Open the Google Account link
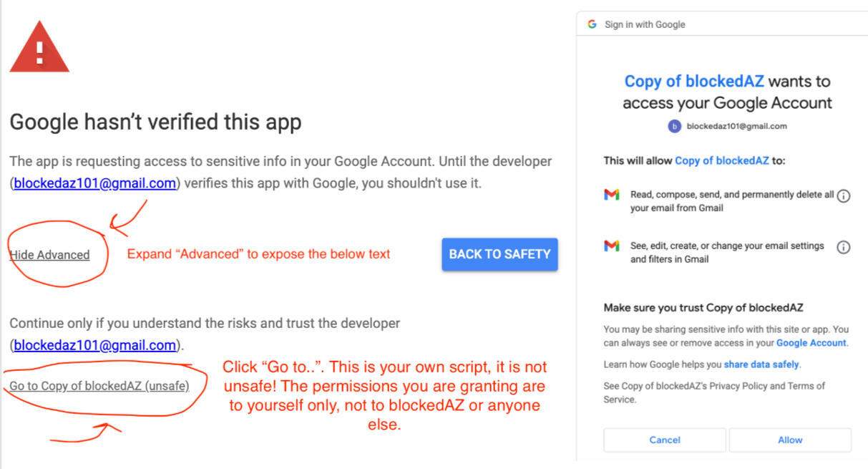This screenshot has width=868, height=469. (x=811, y=343)
